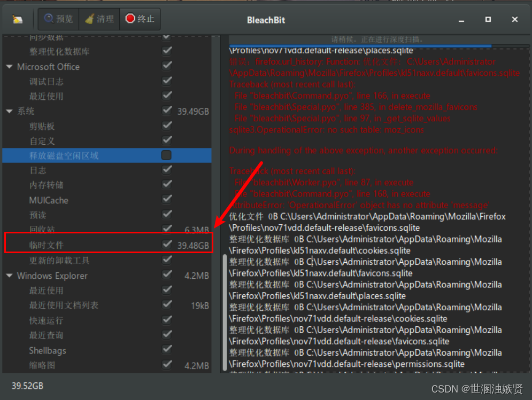Click the 39.52GB total in status bar

pos(27,386)
